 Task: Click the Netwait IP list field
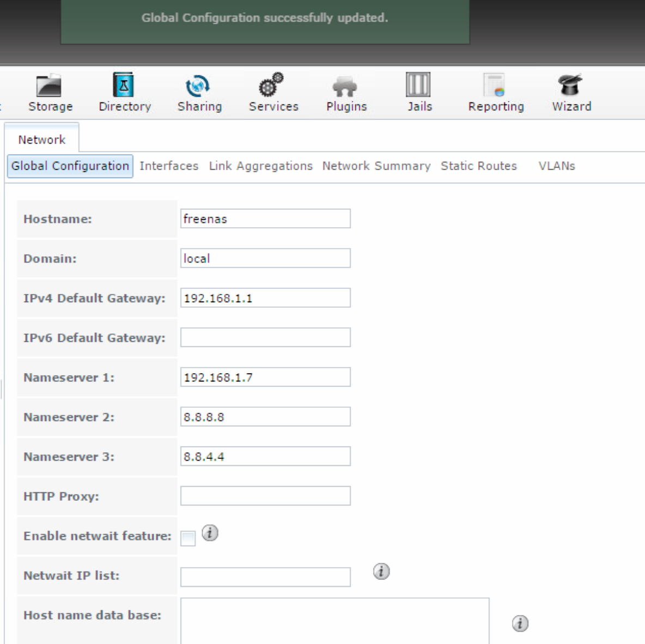click(x=265, y=577)
